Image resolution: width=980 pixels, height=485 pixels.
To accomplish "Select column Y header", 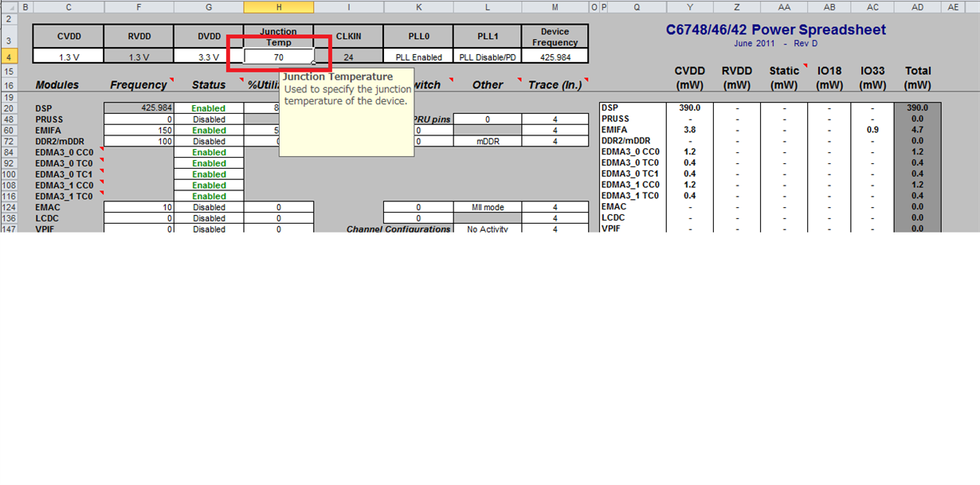I will coord(690,7).
